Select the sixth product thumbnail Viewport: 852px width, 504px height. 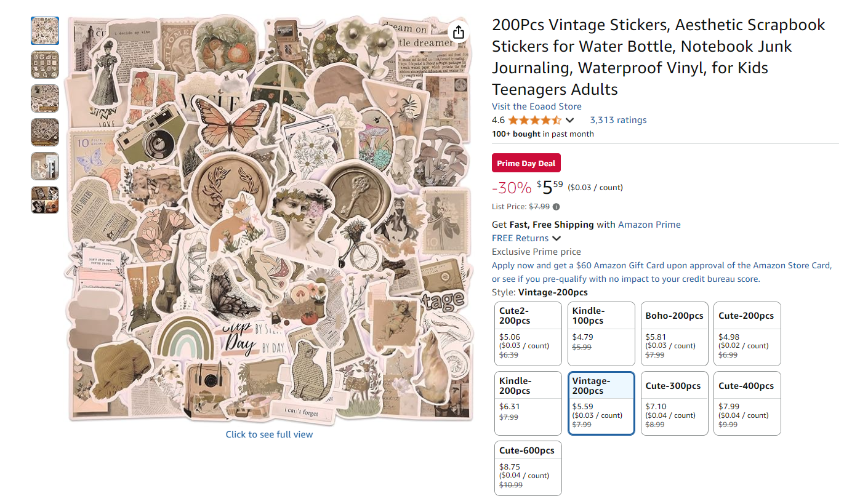click(45, 200)
